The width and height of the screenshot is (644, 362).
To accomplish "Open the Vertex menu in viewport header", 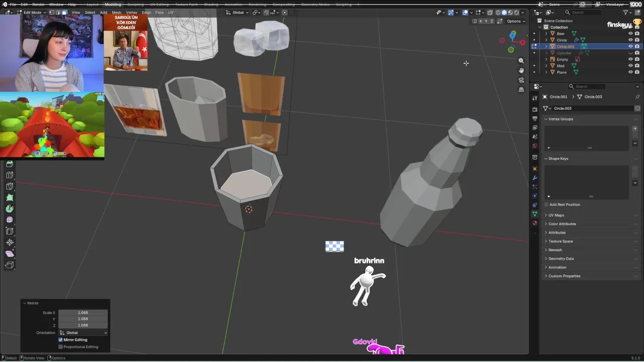I will 131,12.
